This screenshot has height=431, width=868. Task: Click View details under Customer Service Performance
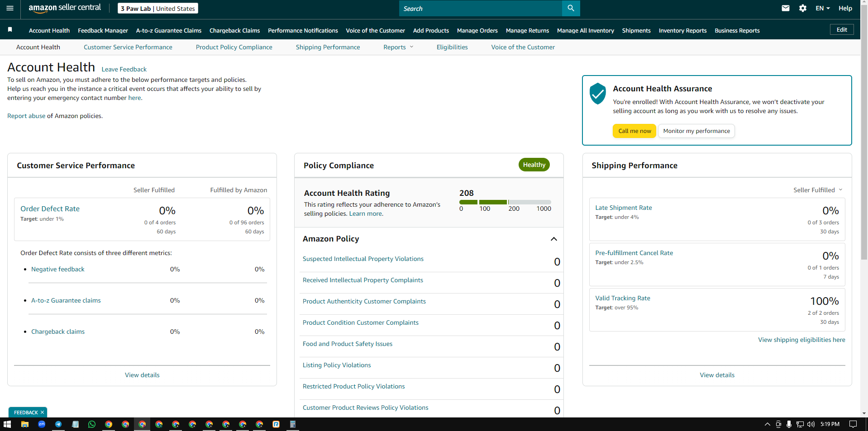[x=142, y=375]
